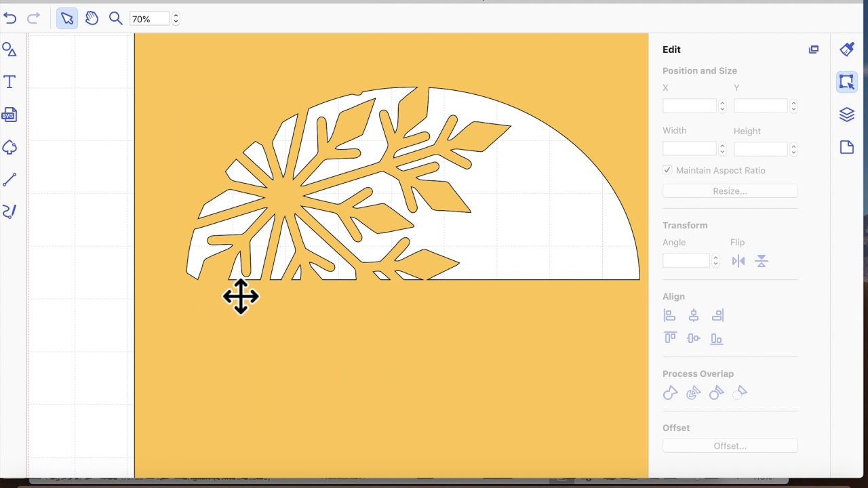Activate the selection arrow tool
Viewport: 868px width, 488px height.
tap(67, 18)
